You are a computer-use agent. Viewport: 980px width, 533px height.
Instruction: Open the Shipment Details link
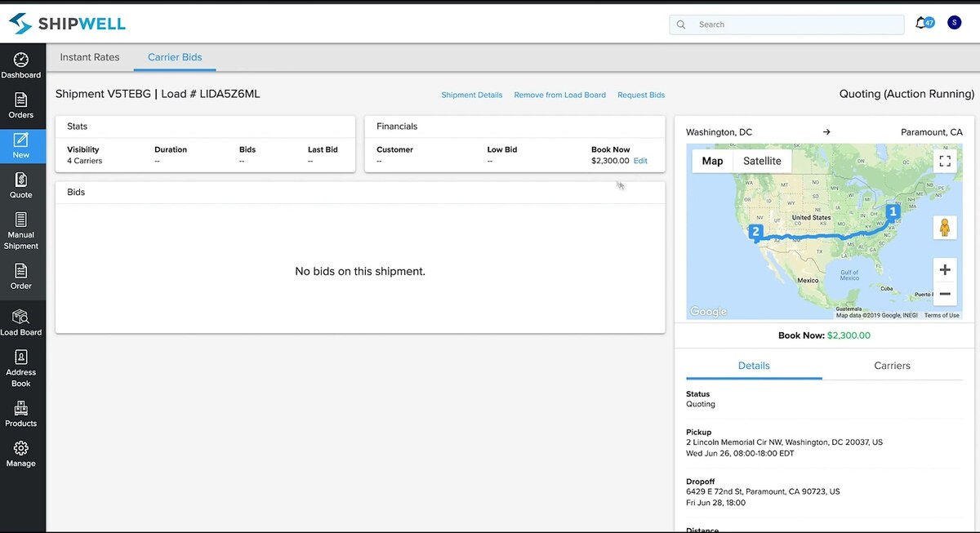[472, 95]
